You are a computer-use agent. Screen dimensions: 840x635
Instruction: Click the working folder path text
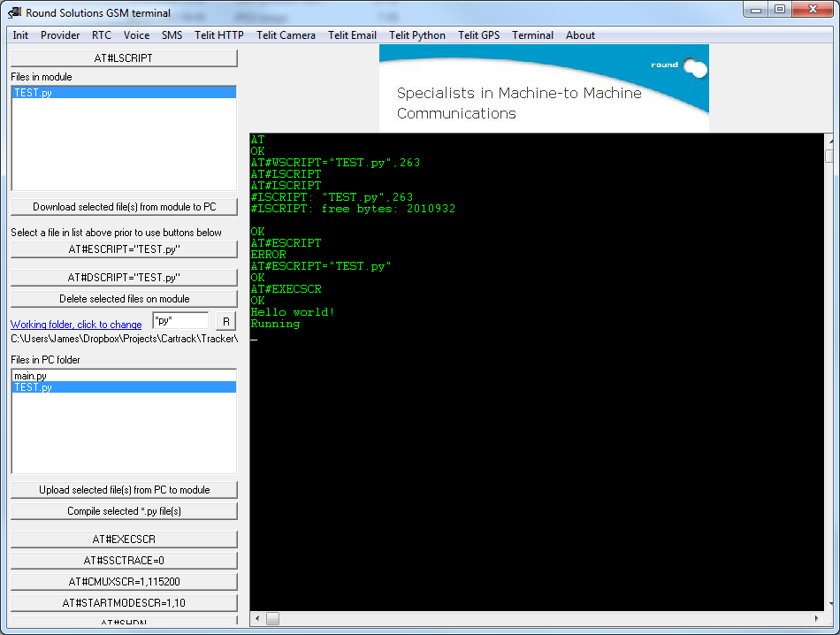(125, 339)
